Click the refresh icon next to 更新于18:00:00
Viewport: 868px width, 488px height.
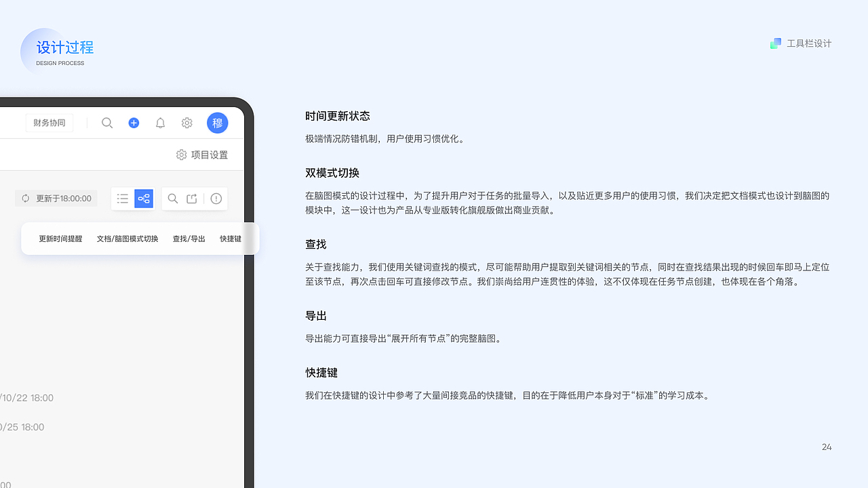pyautogui.click(x=25, y=198)
